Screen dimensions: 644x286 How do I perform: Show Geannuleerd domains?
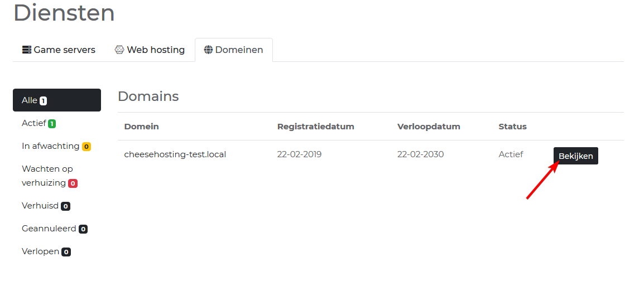pos(49,229)
